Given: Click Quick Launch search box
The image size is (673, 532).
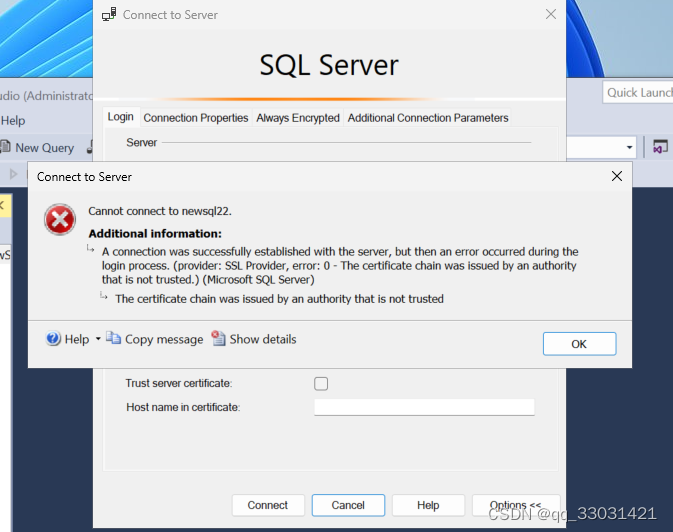Looking at the screenshot, I should click(638, 92).
